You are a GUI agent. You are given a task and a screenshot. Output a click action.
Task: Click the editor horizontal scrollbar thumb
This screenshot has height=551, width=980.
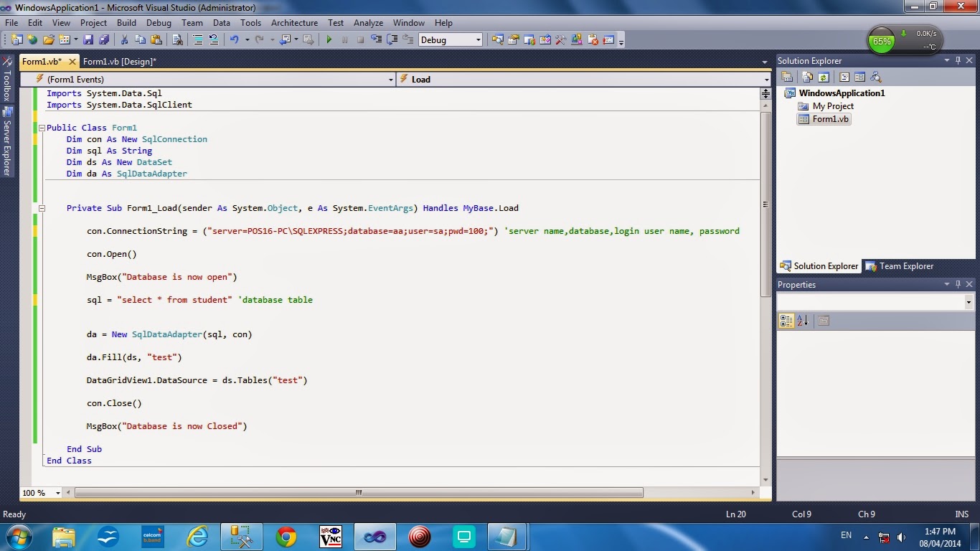pos(359,493)
